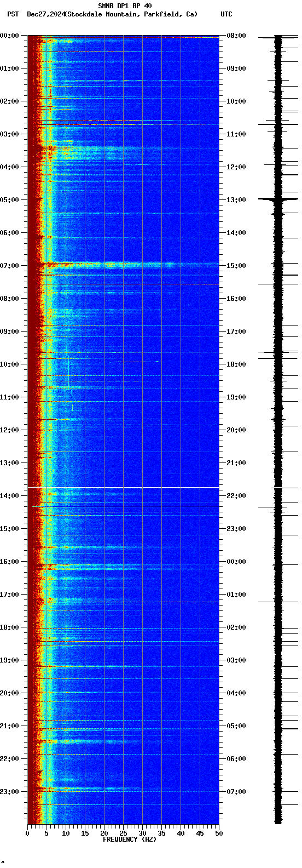Select the '14:00' label on the PST axis
This screenshot has width=302, height=868.
[9, 496]
